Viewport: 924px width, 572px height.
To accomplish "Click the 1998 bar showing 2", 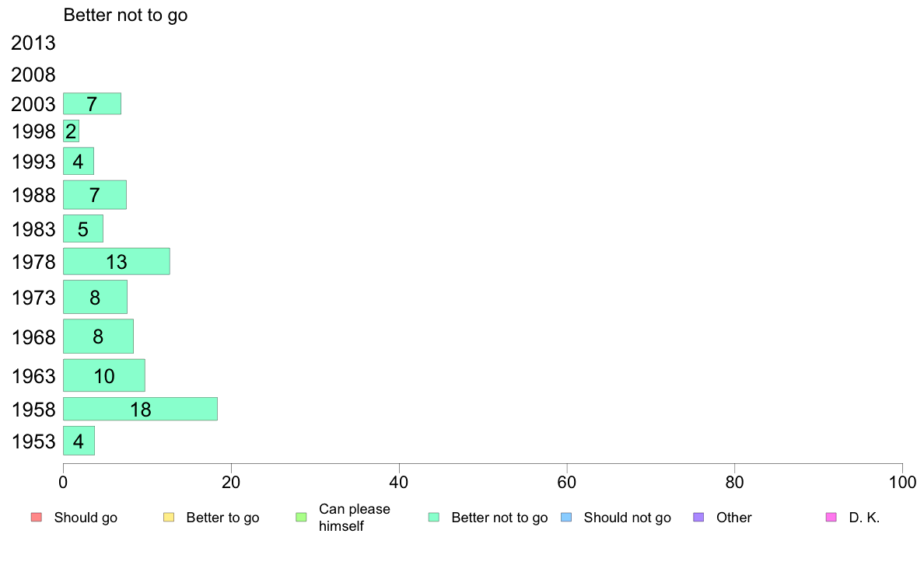I will point(72,131).
